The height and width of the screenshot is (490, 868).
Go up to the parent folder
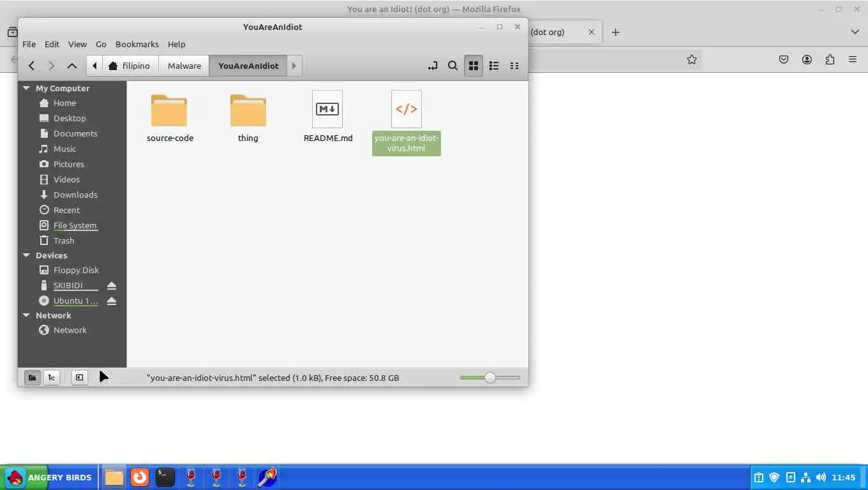click(x=72, y=66)
